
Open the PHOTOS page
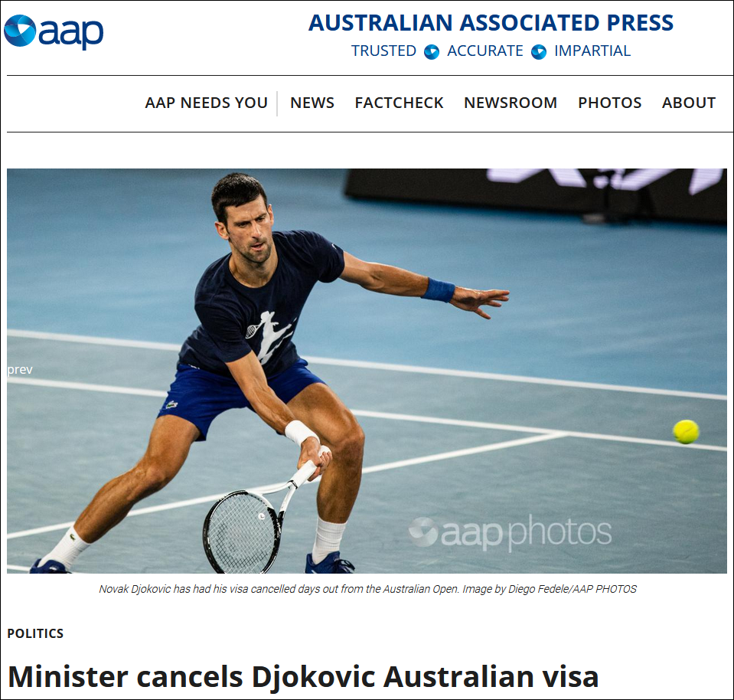[x=609, y=103]
